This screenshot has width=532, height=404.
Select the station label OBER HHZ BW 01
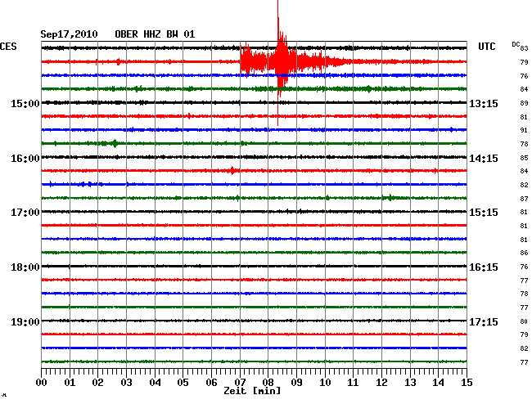click(x=155, y=34)
